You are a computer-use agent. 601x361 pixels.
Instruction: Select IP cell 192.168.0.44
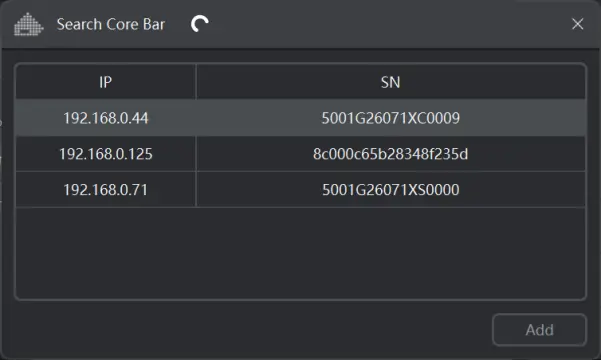click(x=106, y=118)
